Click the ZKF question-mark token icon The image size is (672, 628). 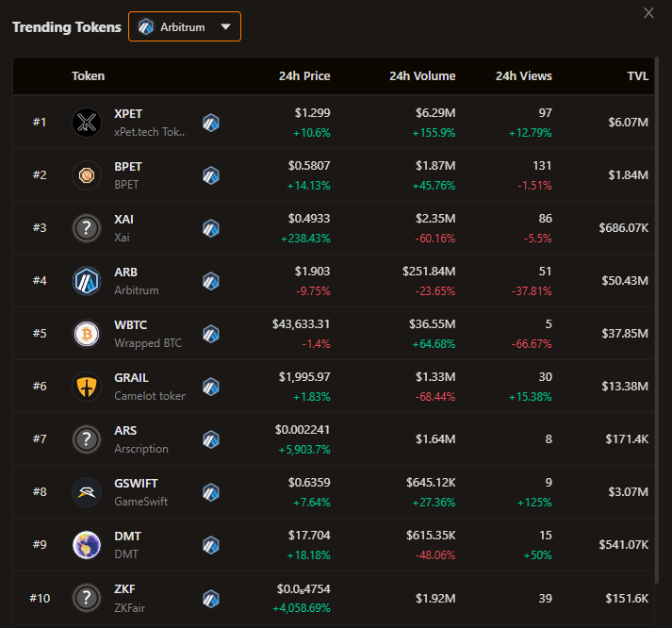point(87,598)
